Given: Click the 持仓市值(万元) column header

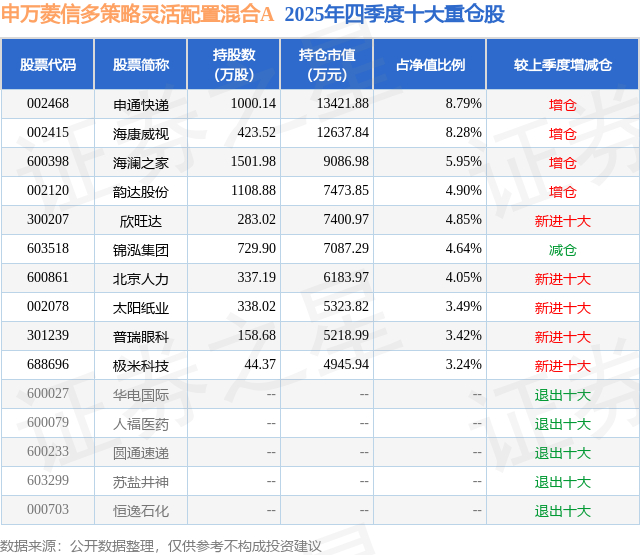Looking at the screenshot, I should coord(327,64).
